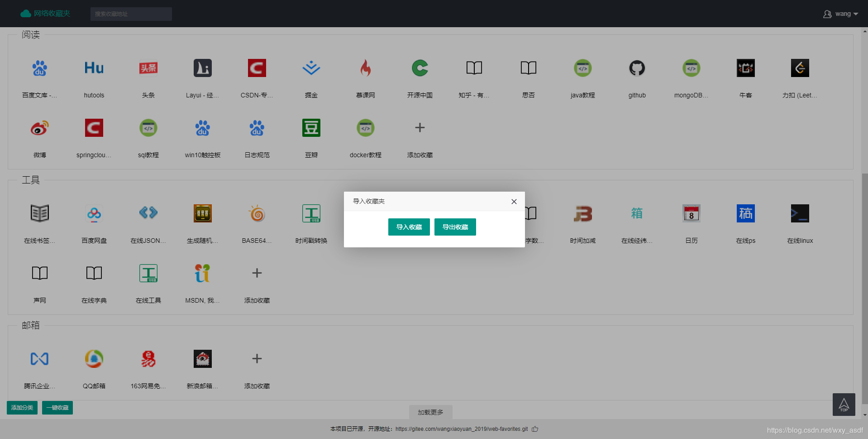The width and height of the screenshot is (868, 439).
Task: Open the 时间加减 bookmark icon
Action: click(583, 213)
